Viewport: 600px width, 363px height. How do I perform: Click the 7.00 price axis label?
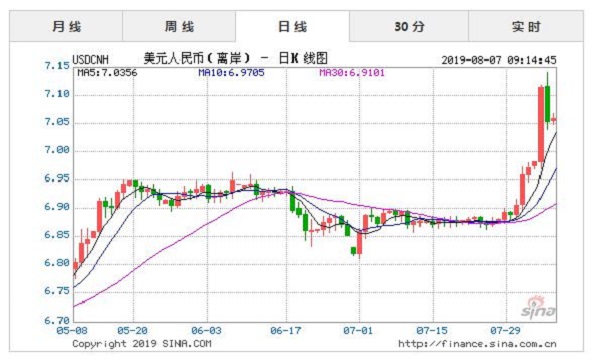[x=57, y=150]
